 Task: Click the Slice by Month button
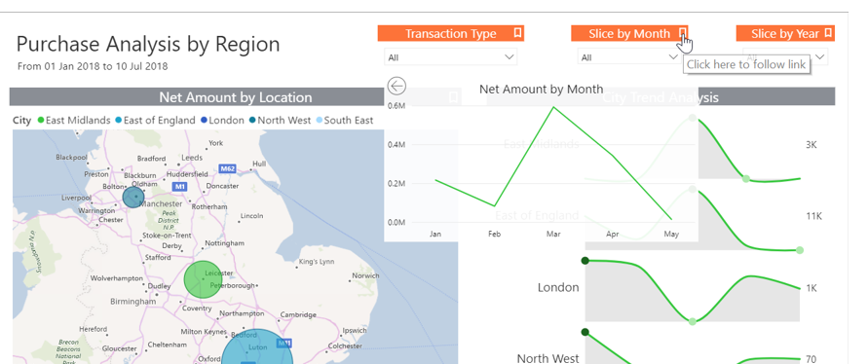[x=629, y=33]
